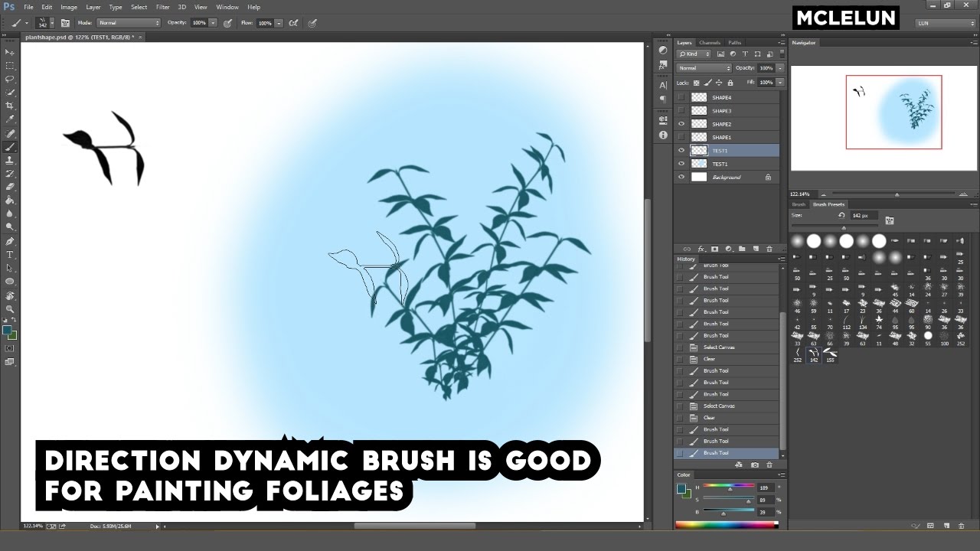Open the Window menu

coord(227,7)
